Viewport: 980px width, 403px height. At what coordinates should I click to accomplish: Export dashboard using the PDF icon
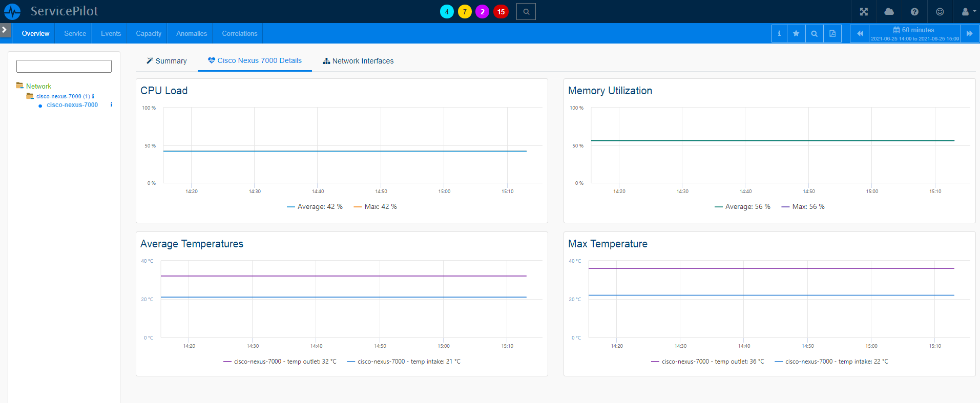pyautogui.click(x=832, y=34)
